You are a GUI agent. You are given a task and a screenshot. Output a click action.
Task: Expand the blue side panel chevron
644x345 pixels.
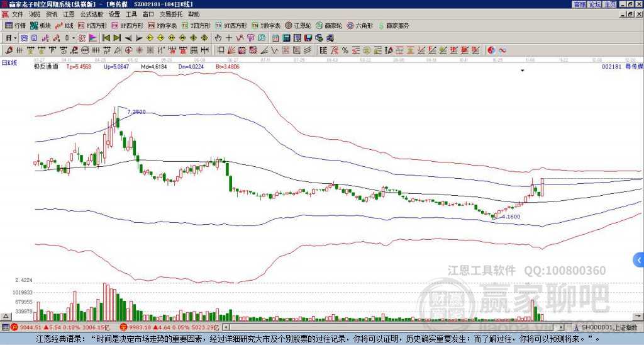(x=639, y=260)
